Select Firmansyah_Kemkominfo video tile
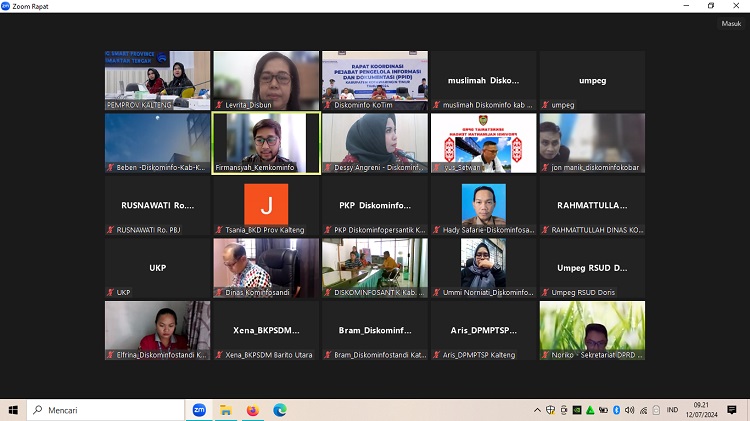The height and width of the screenshot is (421, 750). tap(266, 143)
